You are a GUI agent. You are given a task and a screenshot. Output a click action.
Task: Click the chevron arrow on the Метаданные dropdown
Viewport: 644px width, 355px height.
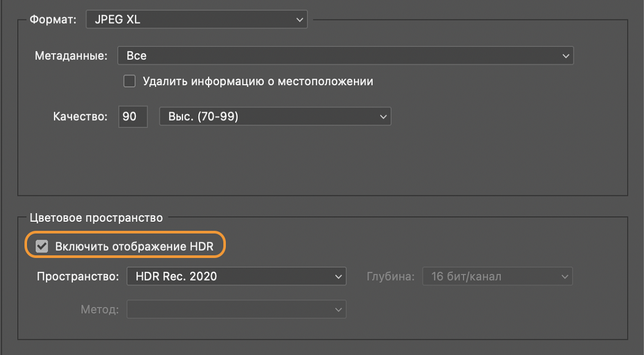click(565, 55)
